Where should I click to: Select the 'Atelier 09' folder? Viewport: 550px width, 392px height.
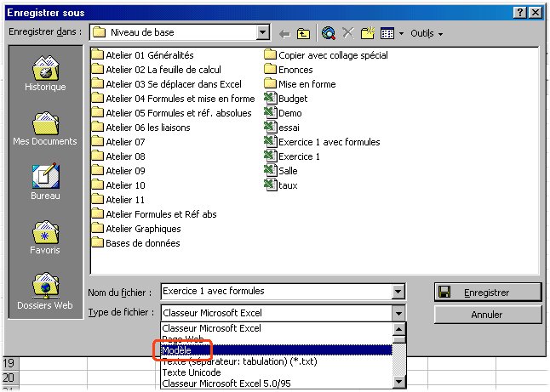coord(118,171)
